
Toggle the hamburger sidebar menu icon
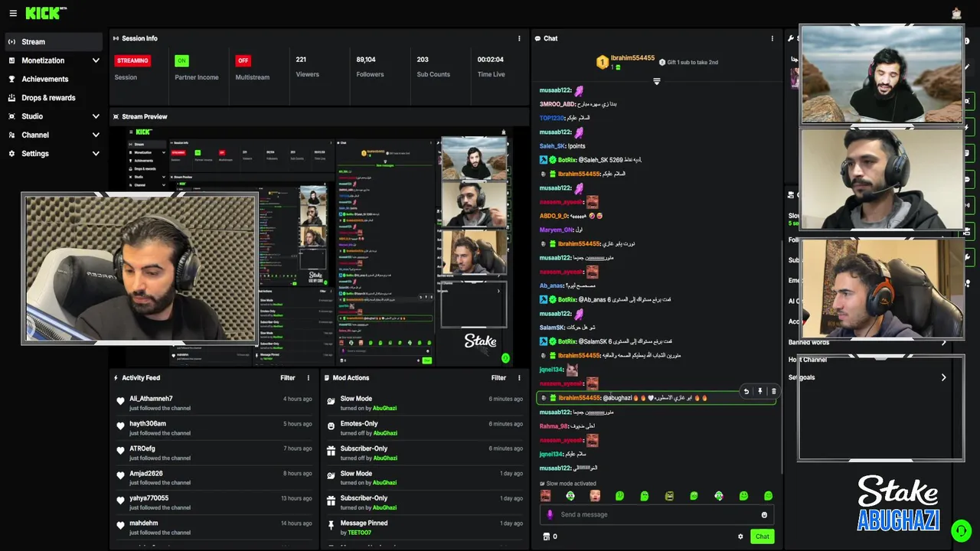11,13
